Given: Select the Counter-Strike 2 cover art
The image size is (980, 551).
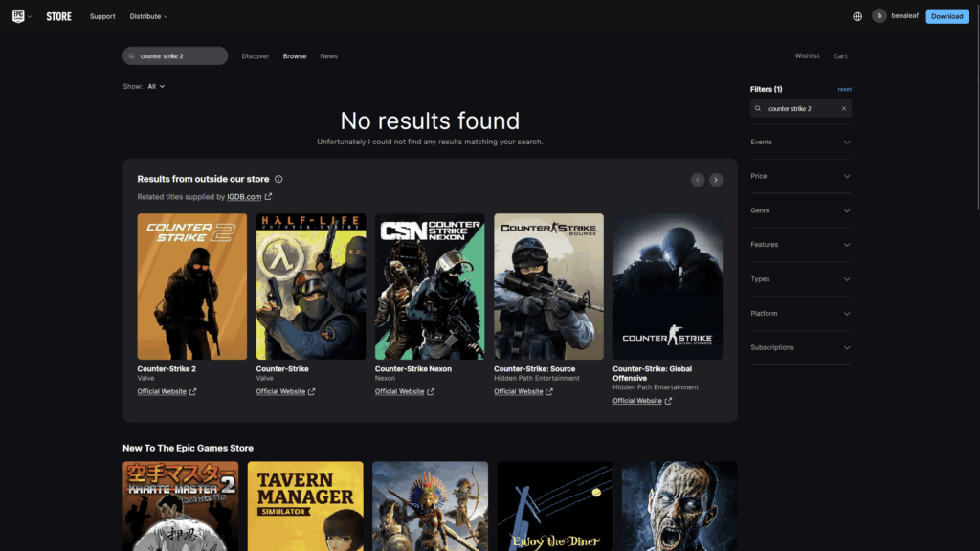Looking at the screenshot, I should 191,287.
